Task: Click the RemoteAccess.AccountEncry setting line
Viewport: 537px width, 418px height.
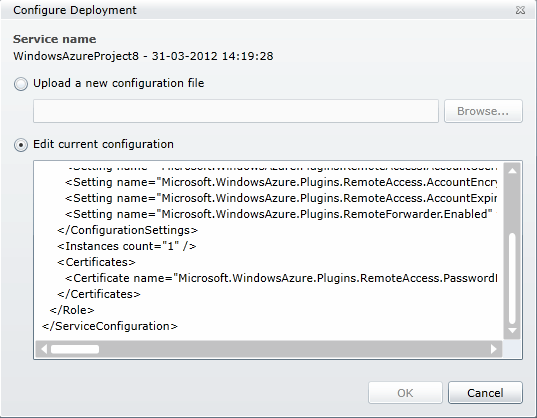Action: 281,182
